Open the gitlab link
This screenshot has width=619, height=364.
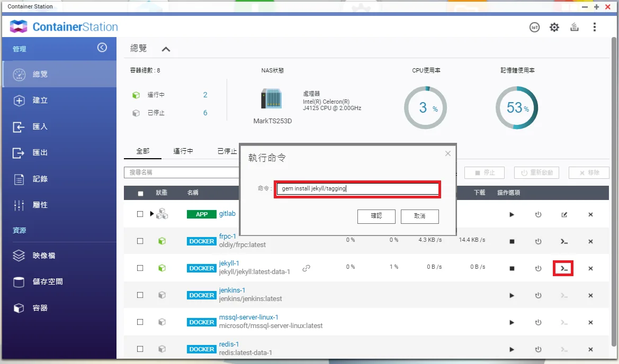tap(227, 213)
